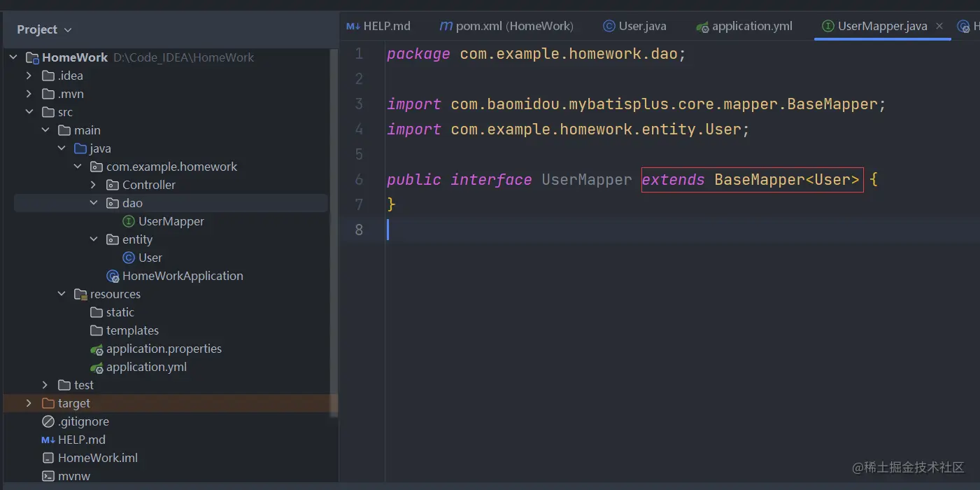Click BaseMapper<User> in the code editor
Viewport: 980px width, 490px height.
(786, 180)
